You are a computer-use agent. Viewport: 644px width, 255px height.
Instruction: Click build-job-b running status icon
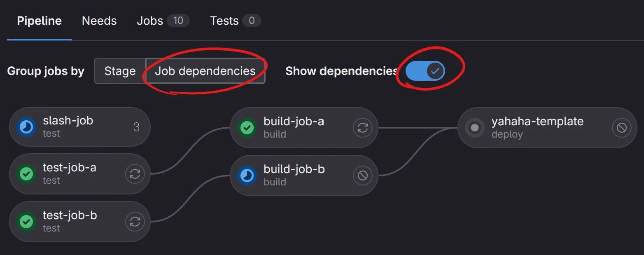tap(247, 175)
